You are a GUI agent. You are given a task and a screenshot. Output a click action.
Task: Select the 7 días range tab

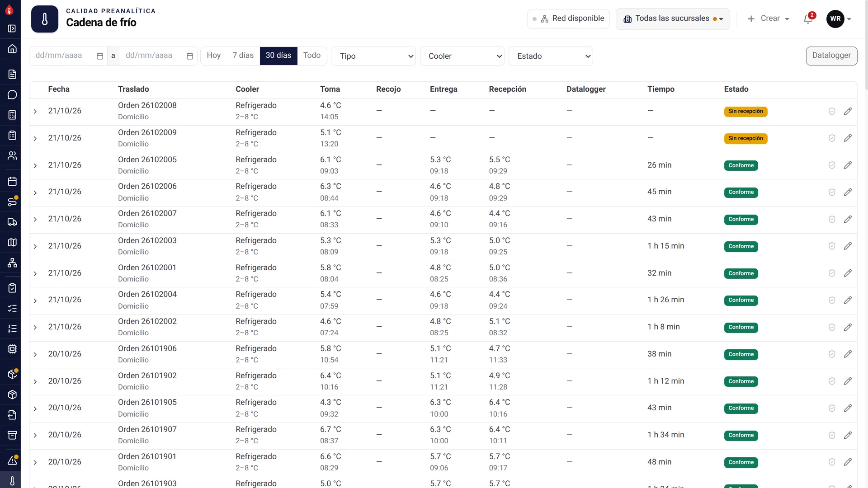[243, 56]
